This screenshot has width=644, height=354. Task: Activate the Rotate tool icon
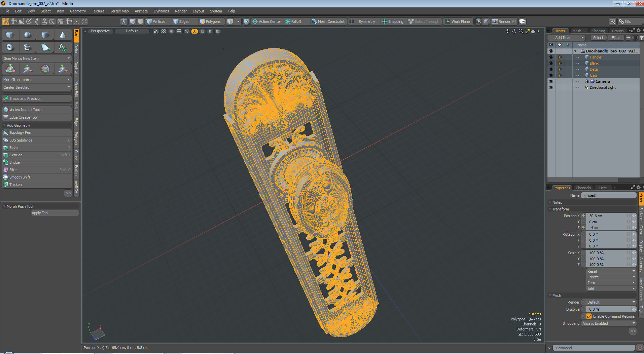pos(45,69)
